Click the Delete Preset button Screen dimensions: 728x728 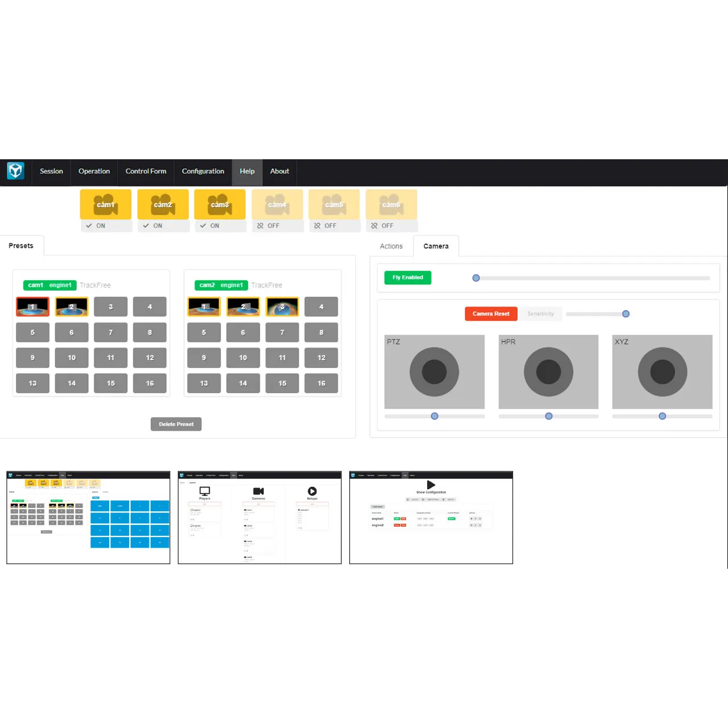[x=176, y=424]
